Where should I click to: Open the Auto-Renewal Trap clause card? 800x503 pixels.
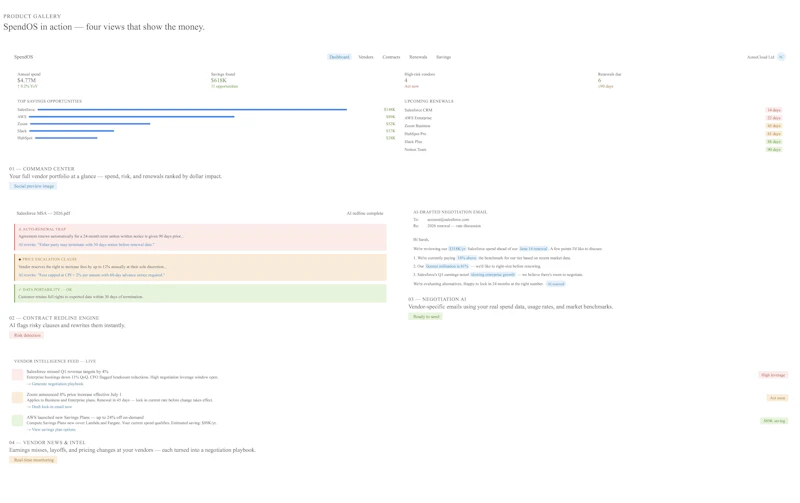(200, 237)
